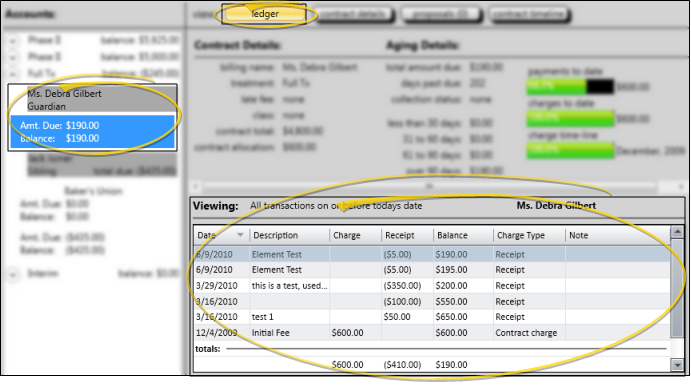The width and height of the screenshot is (691, 392).
Task: Open the ledger tab
Action: tap(264, 14)
